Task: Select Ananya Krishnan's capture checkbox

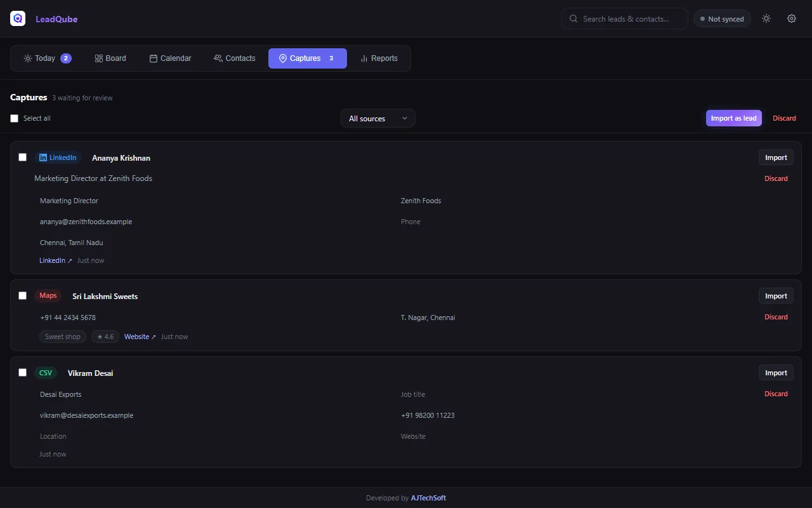Action: point(23,157)
